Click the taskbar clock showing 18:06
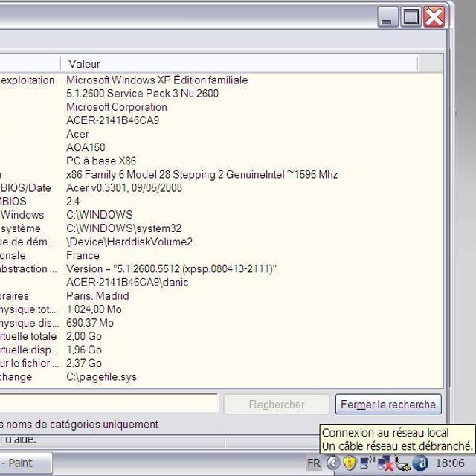476x476 pixels. pyautogui.click(x=450, y=463)
